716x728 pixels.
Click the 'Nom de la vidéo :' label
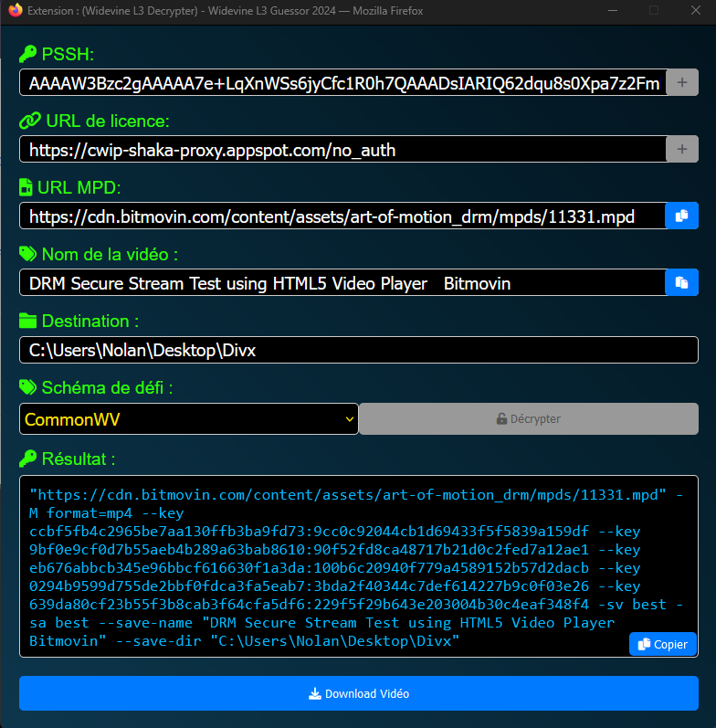110,255
